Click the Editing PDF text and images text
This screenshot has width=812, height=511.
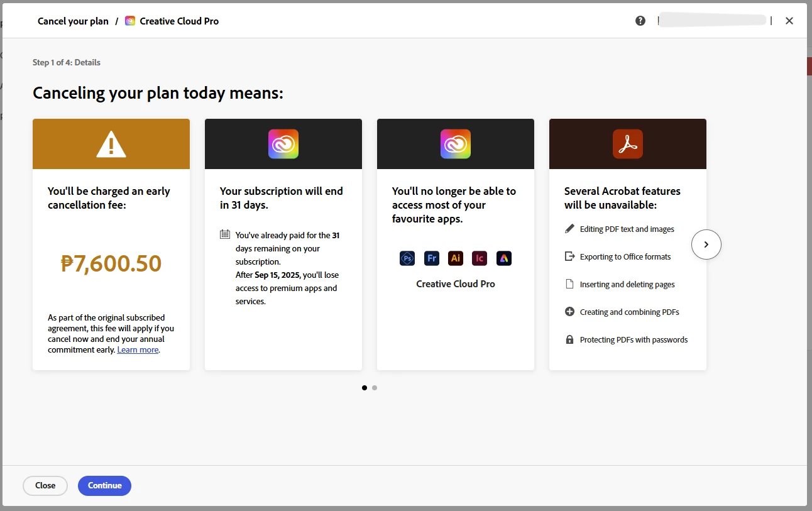coord(627,229)
